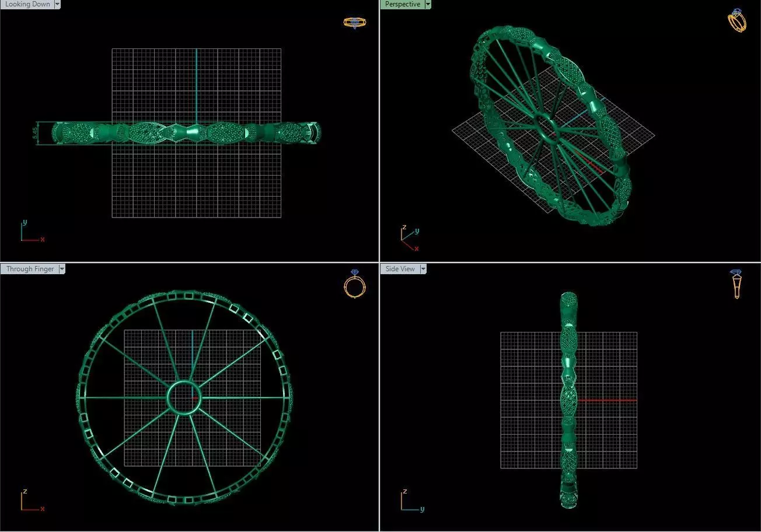The height and width of the screenshot is (532, 761).
Task: Click the XY axis indicator in Looking Down view
Action: pyautogui.click(x=32, y=231)
